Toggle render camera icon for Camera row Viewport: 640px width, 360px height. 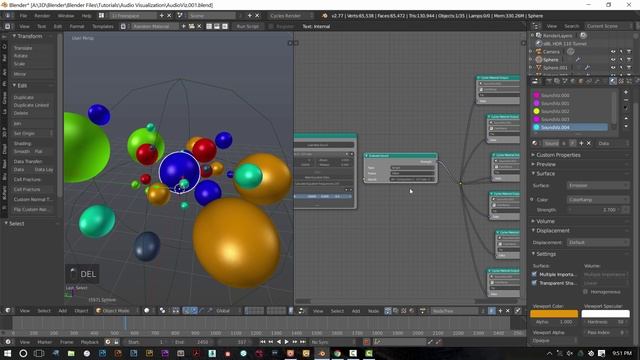tap(629, 52)
